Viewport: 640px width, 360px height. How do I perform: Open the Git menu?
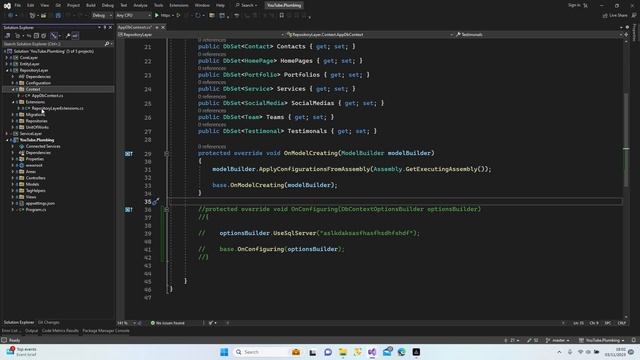tap(58, 5)
